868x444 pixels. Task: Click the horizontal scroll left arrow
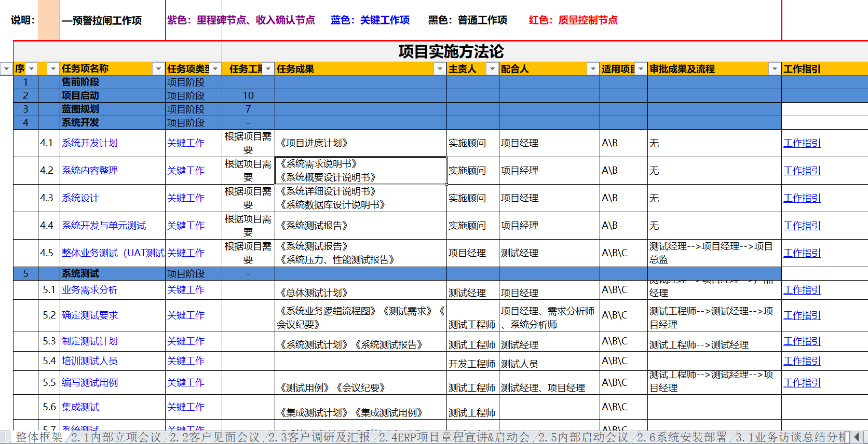click(857, 437)
